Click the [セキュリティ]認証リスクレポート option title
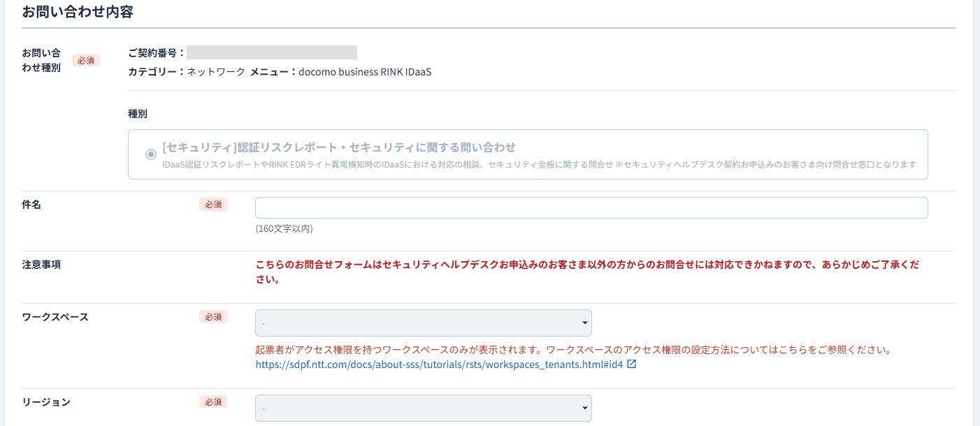Image resolution: width=980 pixels, height=426 pixels. [x=338, y=147]
